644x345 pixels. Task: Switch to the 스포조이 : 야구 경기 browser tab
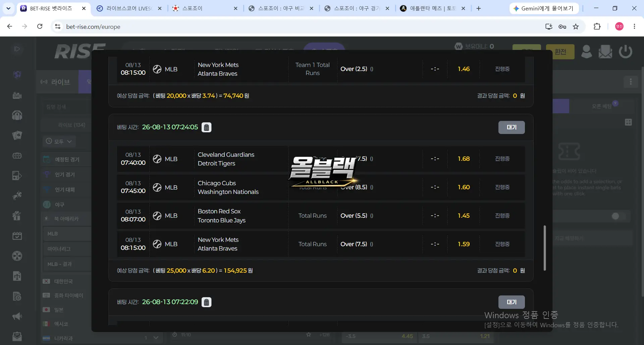click(x=357, y=8)
